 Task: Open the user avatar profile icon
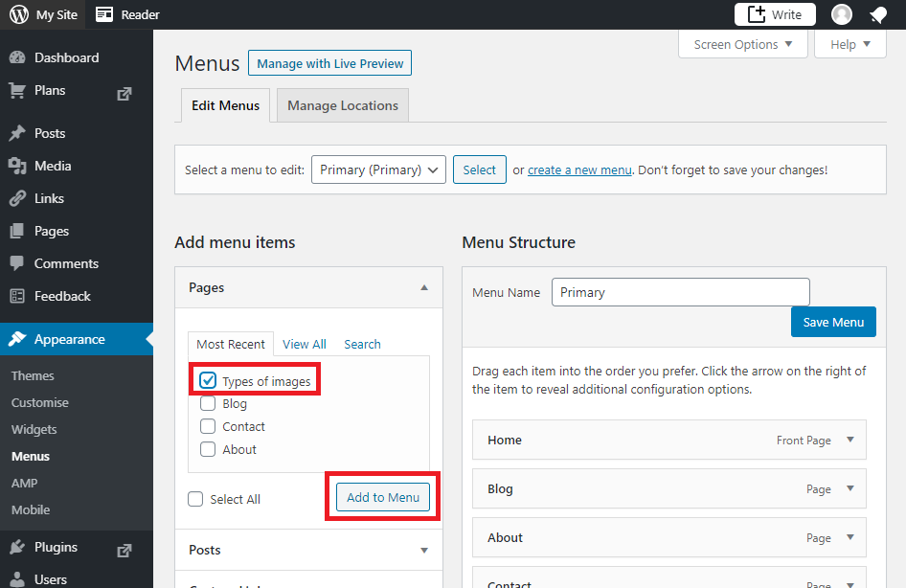pyautogui.click(x=841, y=14)
